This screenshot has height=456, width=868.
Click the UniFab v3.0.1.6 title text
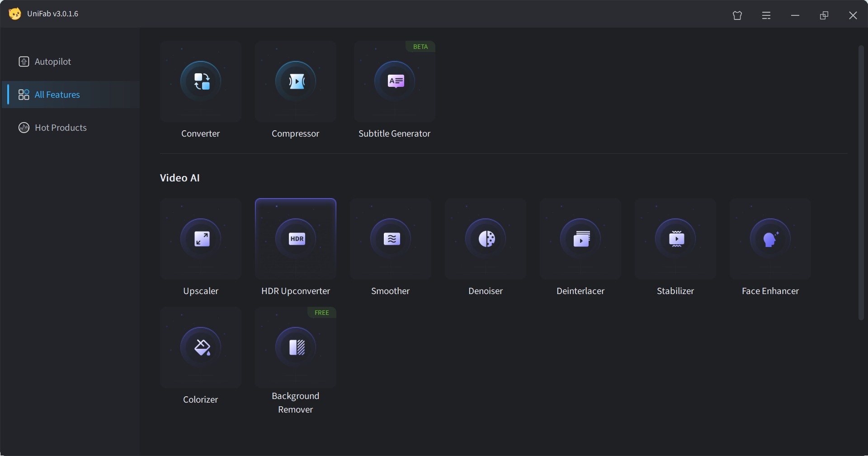52,14
